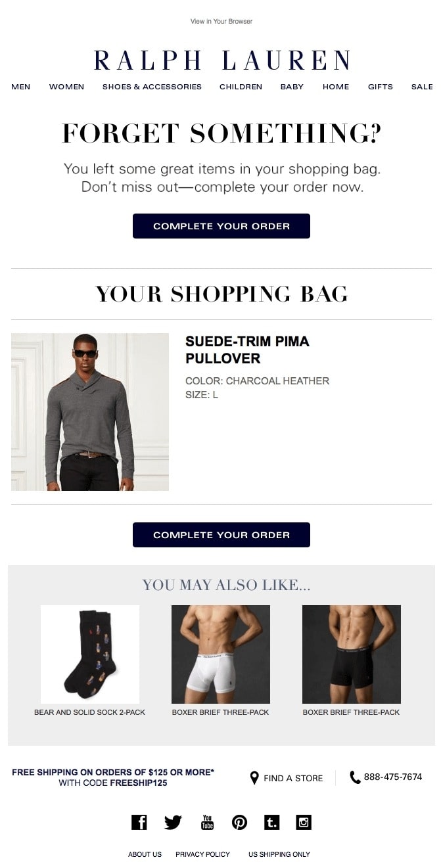
Task: Open the Pinterest icon
Action: [239, 822]
